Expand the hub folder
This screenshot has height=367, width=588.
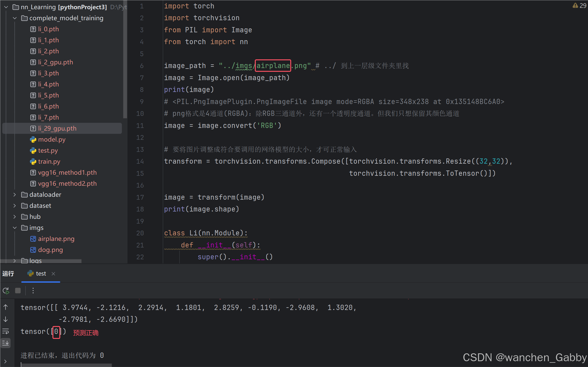(x=15, y=217)
